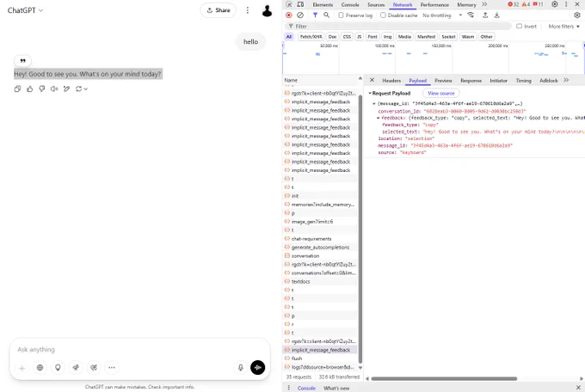This screenshot has height=392, width=585.
Task: Click the microphone dictate icon
Action: pyautogui.click(x=241, y=368)
